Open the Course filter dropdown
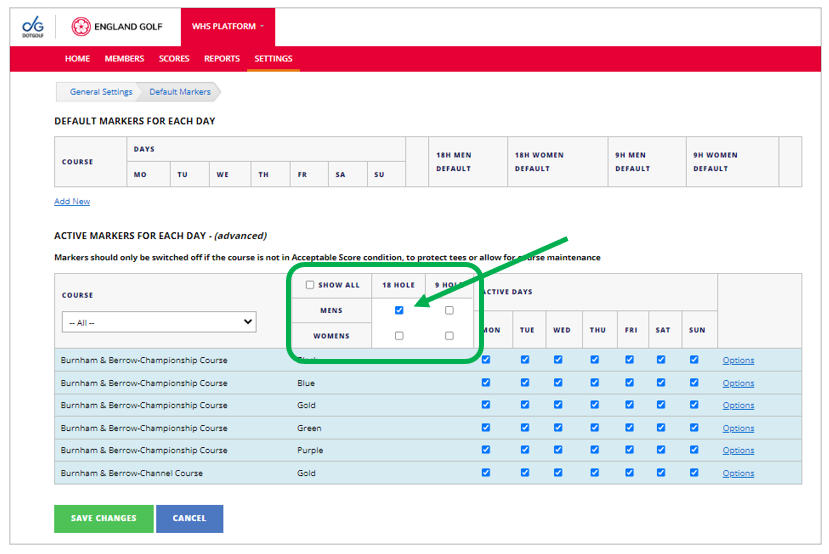The image size is (829, 554). click(158, 322)
